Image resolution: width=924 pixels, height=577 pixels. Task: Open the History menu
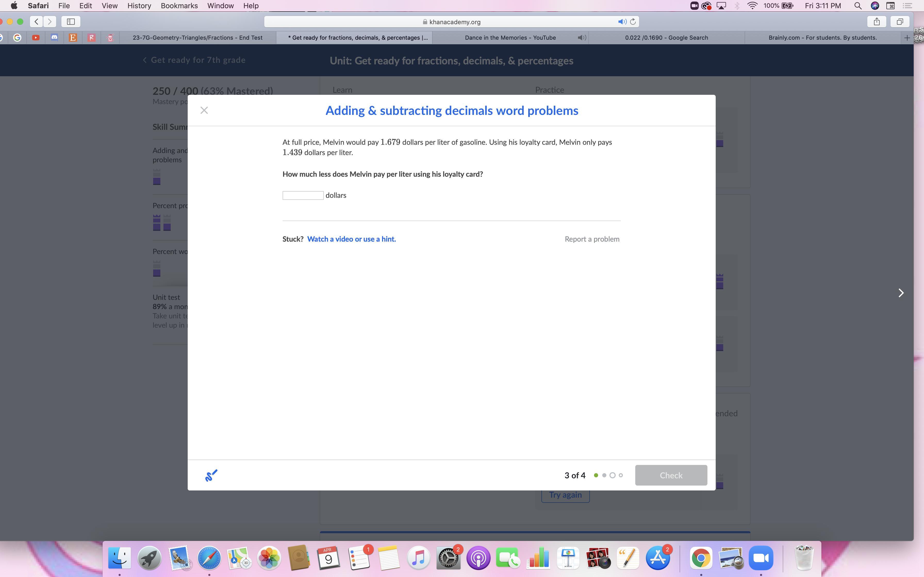pos(139,6)
